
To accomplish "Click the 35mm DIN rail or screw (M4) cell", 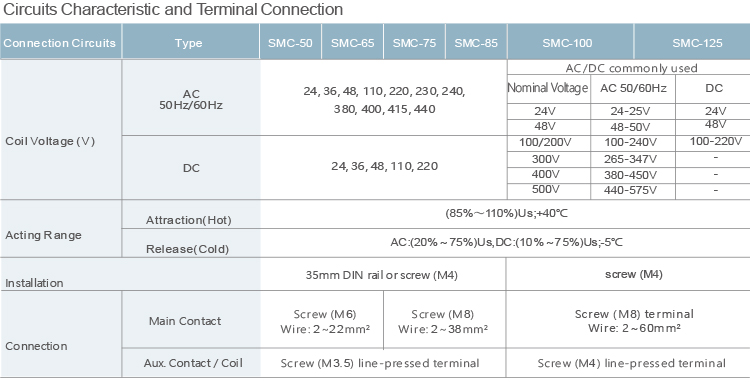I will pyautogui.click(x=382, y=275).
